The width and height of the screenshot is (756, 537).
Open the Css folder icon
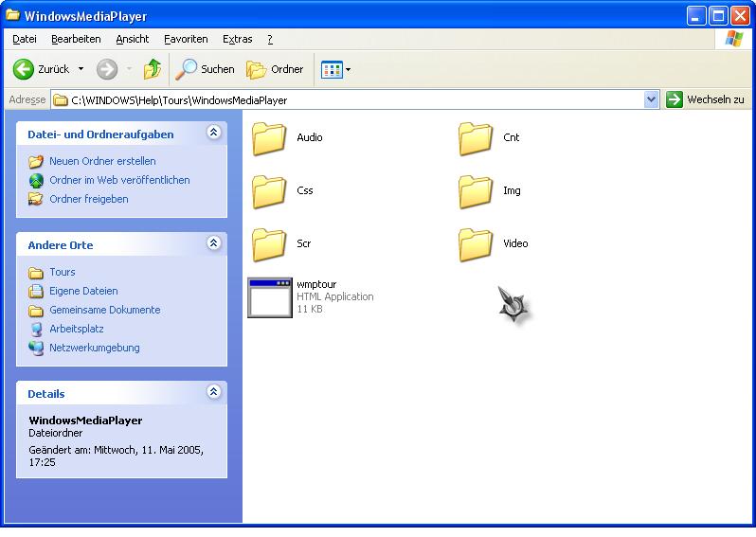[270, 191]
